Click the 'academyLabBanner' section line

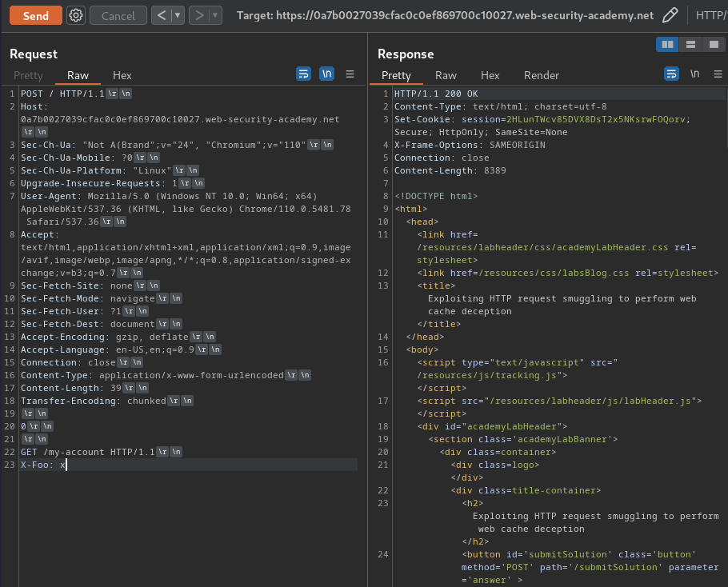pyautogui.click(x=522, y=439)
